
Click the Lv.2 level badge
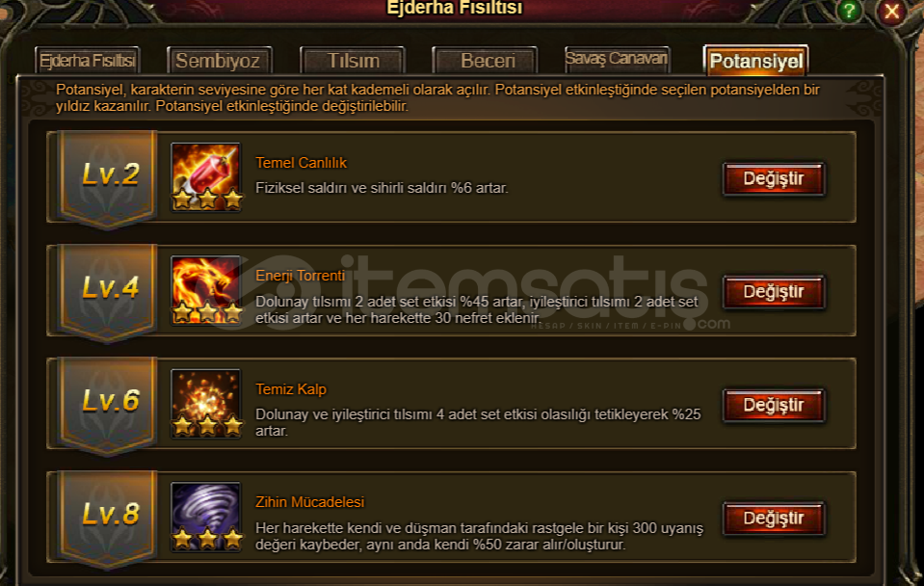point(109,179)
